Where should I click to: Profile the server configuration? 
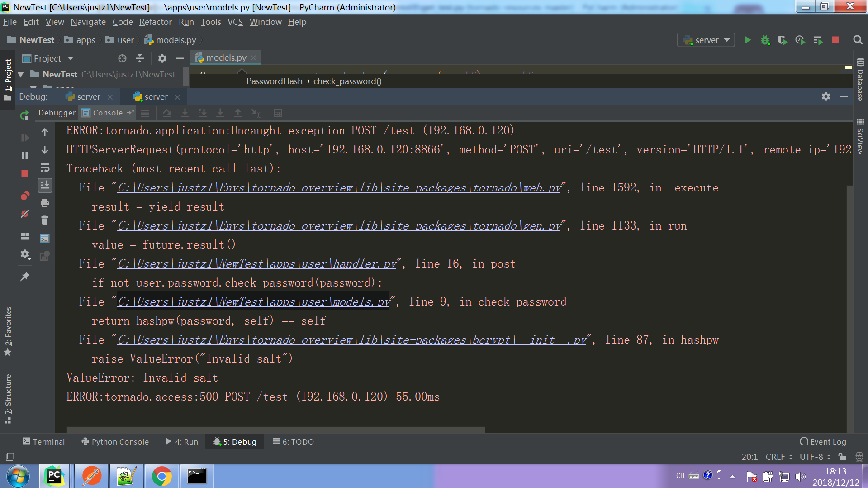(x=800, y=40)
